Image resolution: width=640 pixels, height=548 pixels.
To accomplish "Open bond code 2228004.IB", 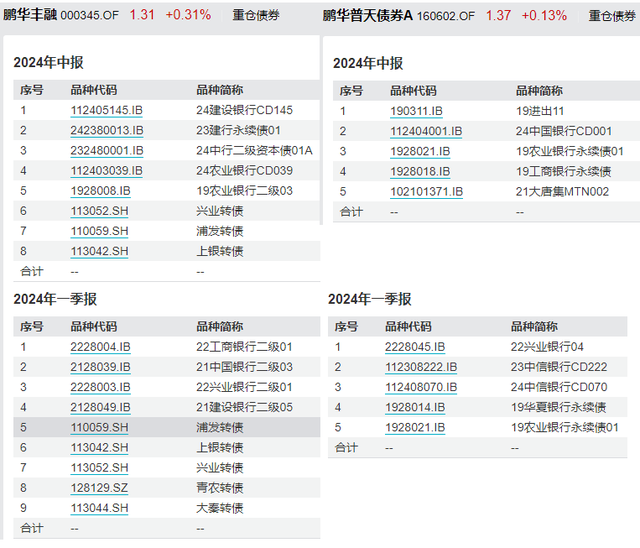I will click(100, 347).
